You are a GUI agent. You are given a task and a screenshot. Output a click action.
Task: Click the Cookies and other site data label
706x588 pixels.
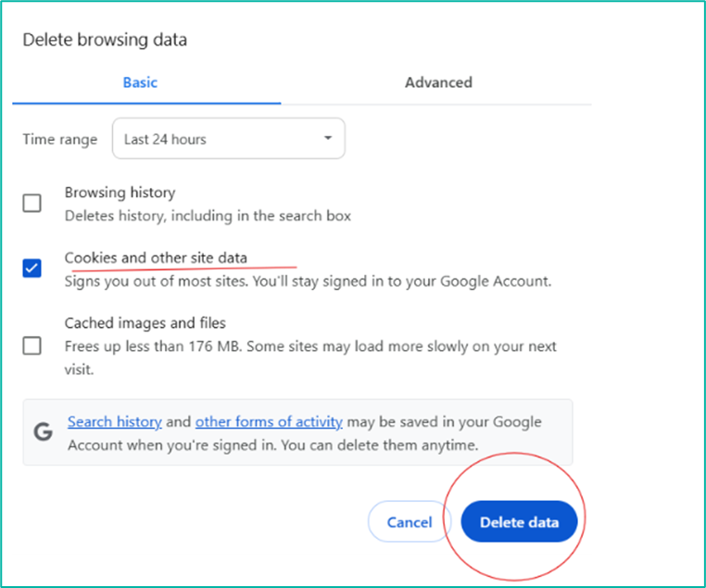coord(156,257)
